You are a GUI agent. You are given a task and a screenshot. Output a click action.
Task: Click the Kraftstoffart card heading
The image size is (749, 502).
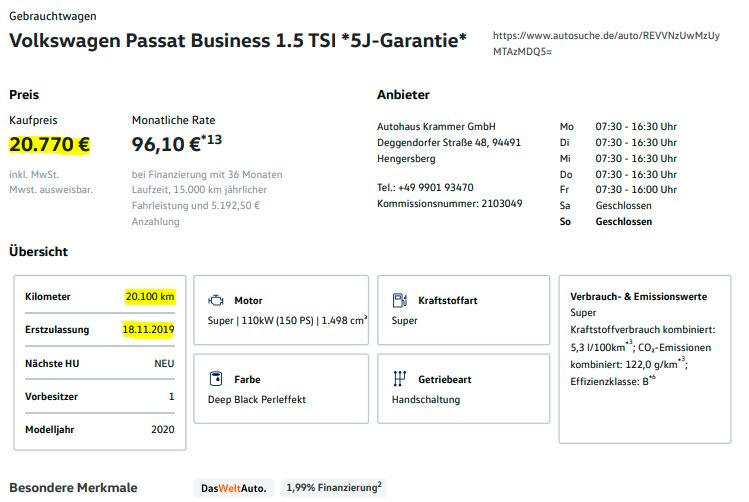pyautogui.click(x=448, y=300)
